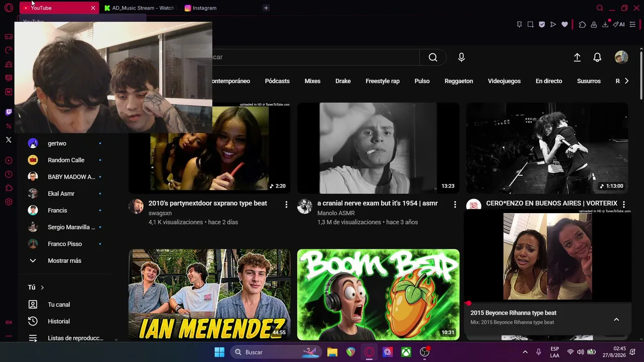Click the send/flow arrow icon in toolbar
Image resolution: width=644 pixels, height=362 pixels.
(x=553, y=24)
